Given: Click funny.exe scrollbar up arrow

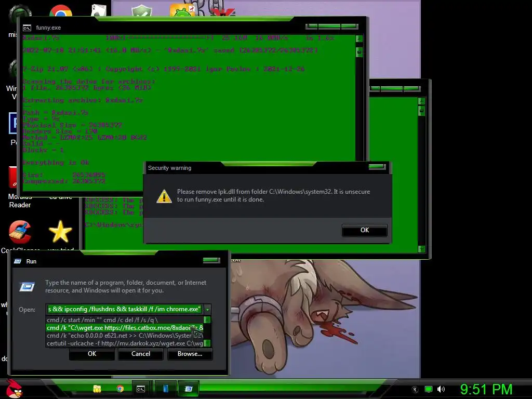Looking at the screenshot, I should click(x=359, y=38).
